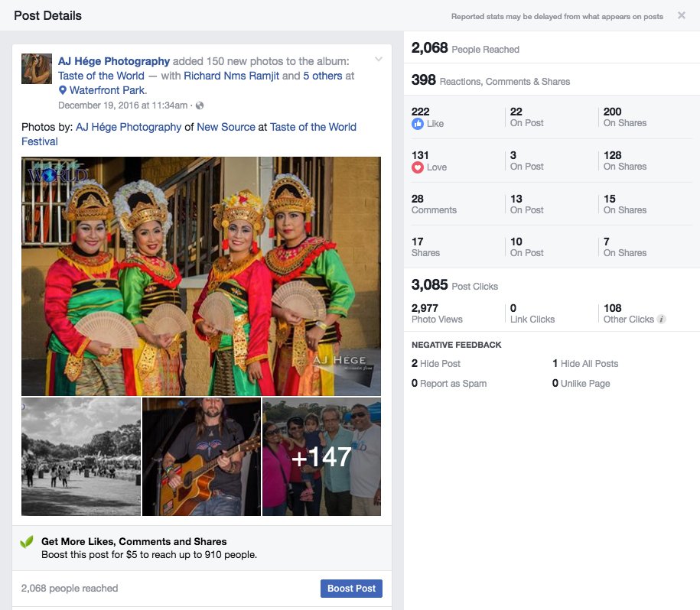This screenshot has height=610, width=700.
Task: Show the 5 others tagged
Action: click(x=322, y=76)
